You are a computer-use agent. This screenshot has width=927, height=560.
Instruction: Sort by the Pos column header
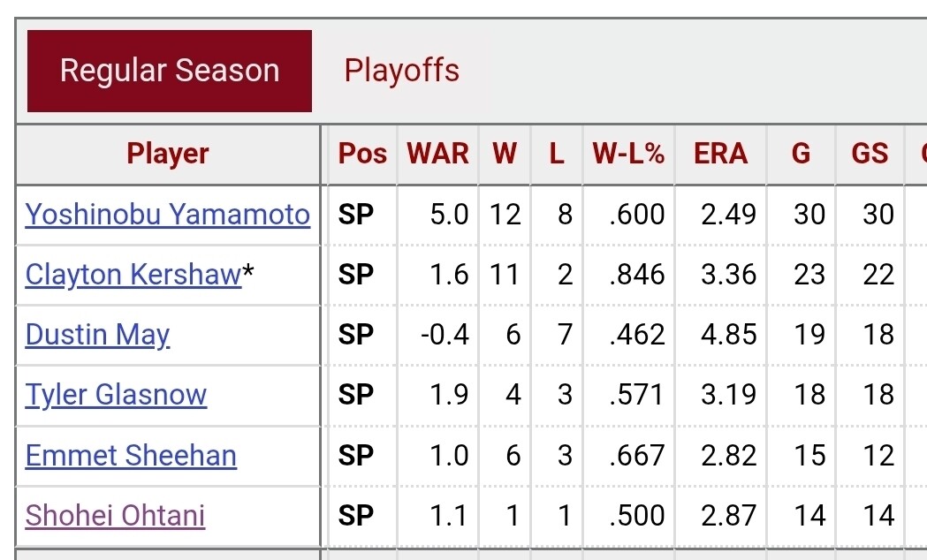coord(362,154)
